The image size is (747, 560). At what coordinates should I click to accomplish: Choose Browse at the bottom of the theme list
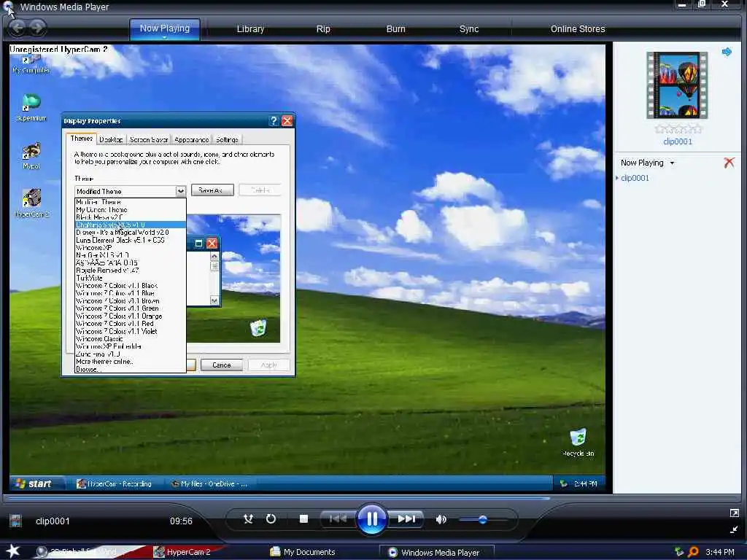130,369
